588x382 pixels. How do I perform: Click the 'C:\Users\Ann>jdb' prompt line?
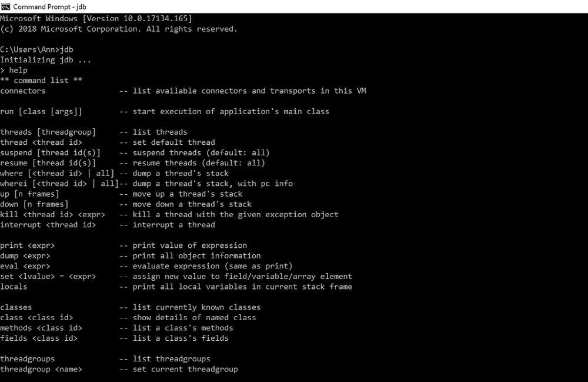pyautogui.click(x=36, y=49)
